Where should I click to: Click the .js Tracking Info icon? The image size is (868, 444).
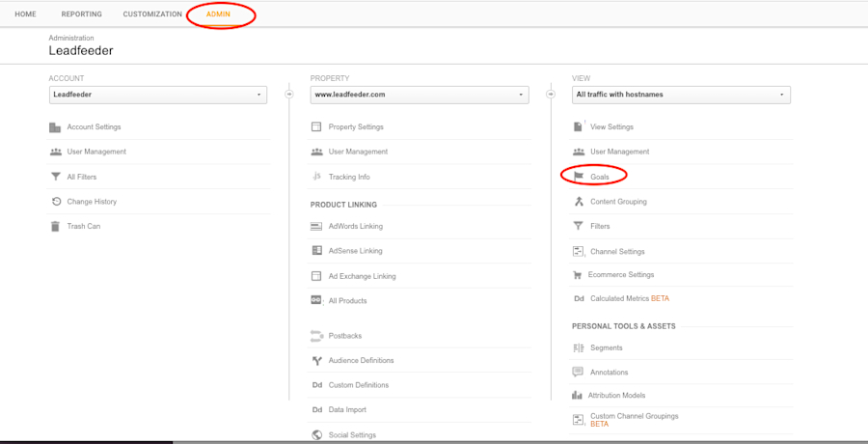point(316,177)
